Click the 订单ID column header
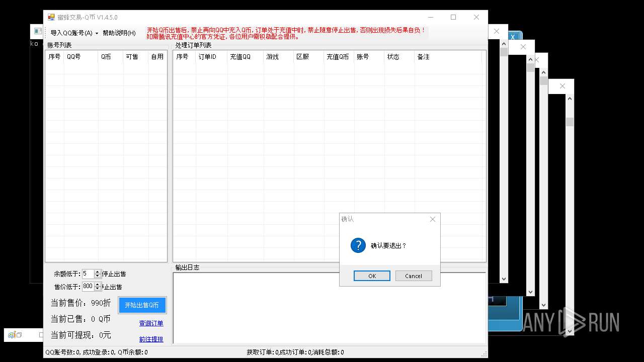644x362 pixels. (x=211, y=57)
